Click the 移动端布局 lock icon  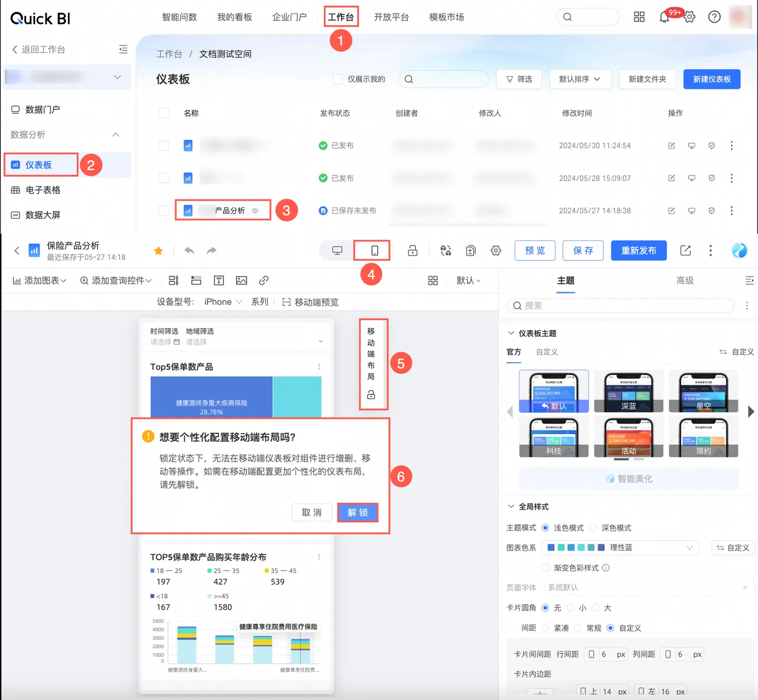coord(371,395)
